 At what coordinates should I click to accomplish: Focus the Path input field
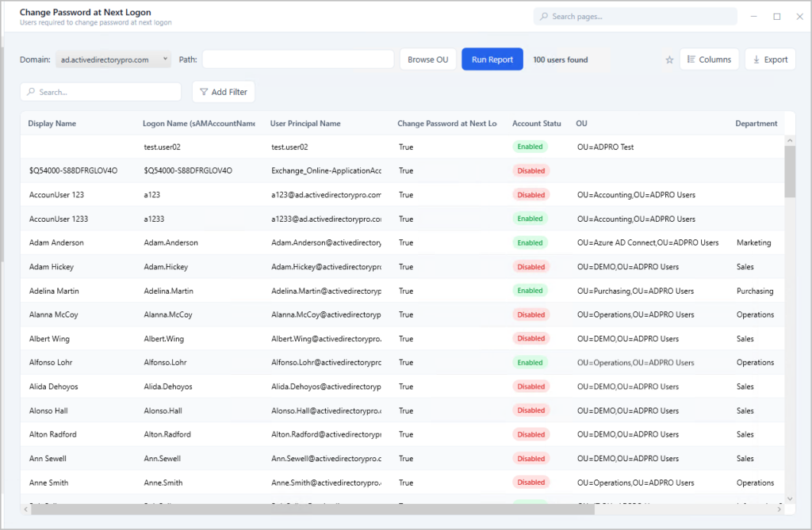(x=298, y=59)
